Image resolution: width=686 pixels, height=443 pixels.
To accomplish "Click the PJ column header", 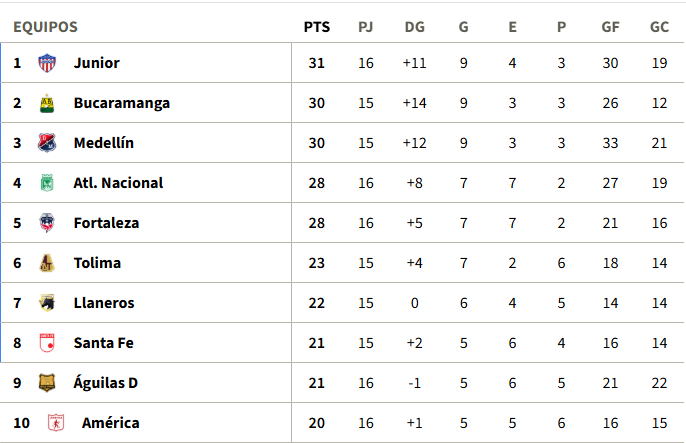I will tap(365, 27).
